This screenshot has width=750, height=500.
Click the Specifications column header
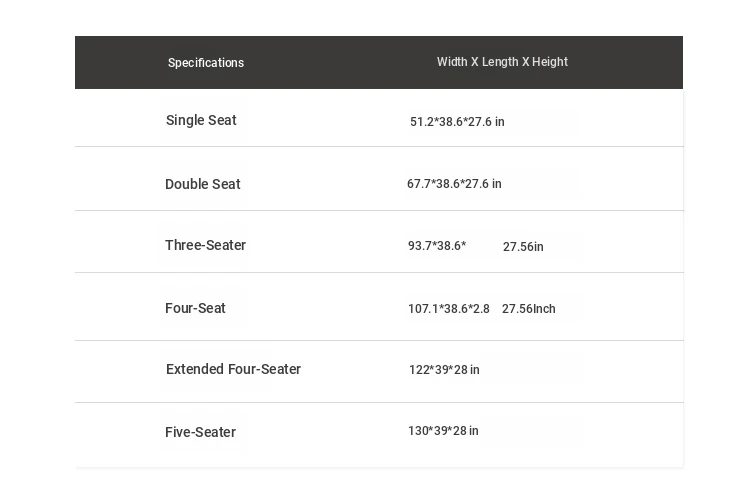point(206,63)
